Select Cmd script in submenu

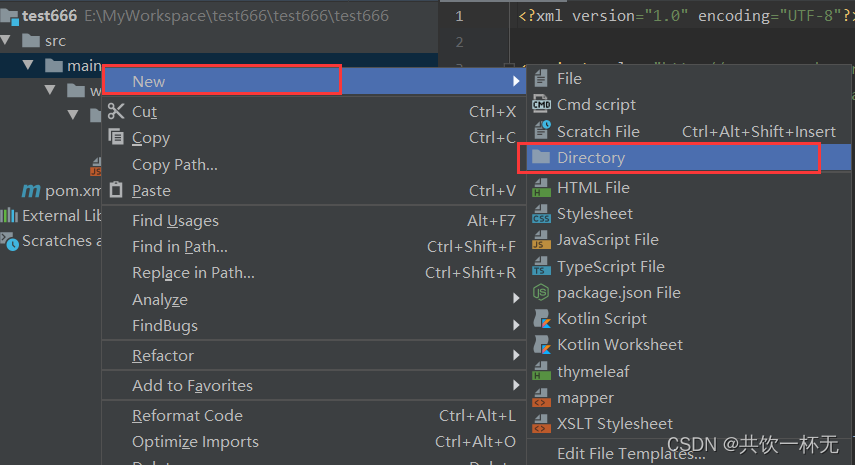tap(689, 104)
